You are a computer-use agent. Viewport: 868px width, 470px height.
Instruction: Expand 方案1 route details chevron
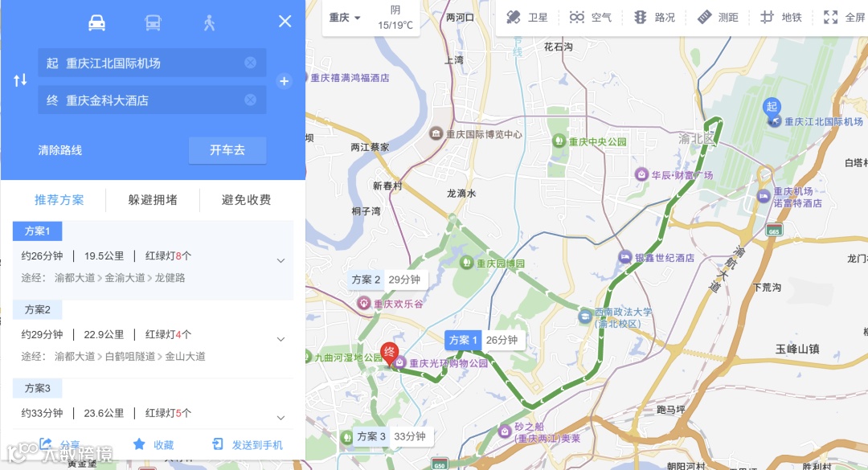click(x=281, y=260)
